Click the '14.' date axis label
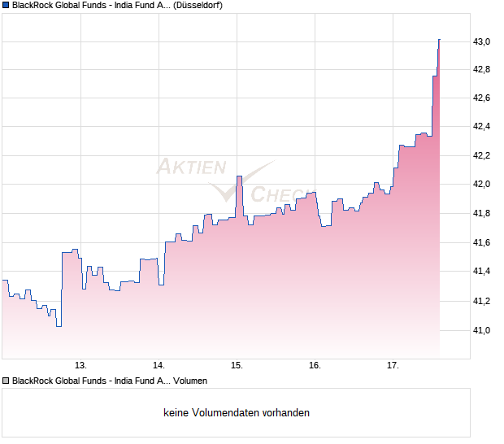This screenshot has height=444, width=504. 159,366
